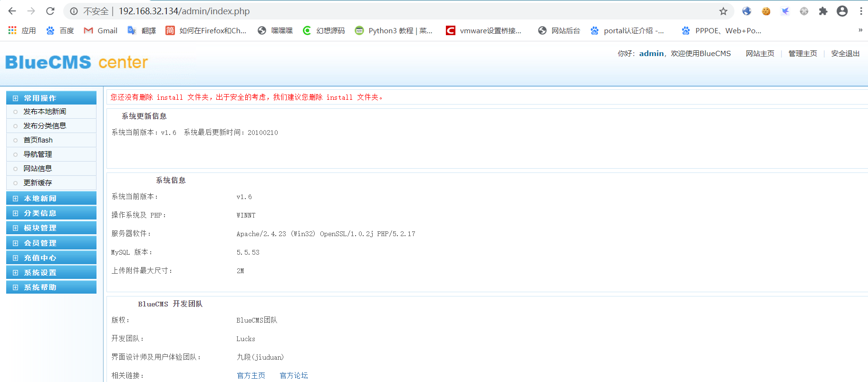Expand the 充值中心 menu section
This screenshot has height=382, width=868.
[x=51, y=258]
